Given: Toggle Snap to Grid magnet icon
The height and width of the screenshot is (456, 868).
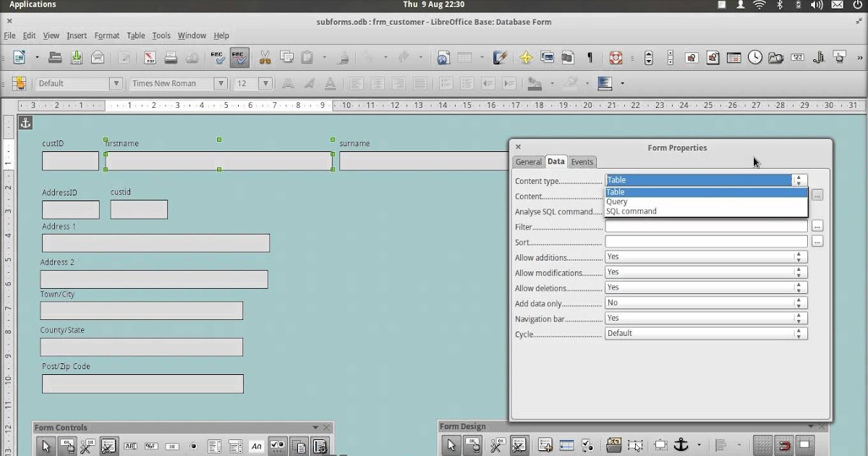Looking at the screenshot, I should [783, 445].
